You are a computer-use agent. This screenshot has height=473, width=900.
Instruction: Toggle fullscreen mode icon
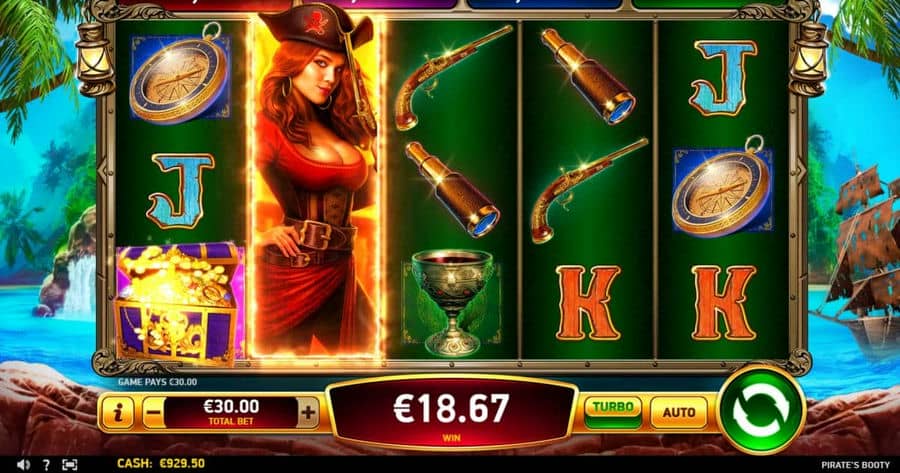coord(69,464)
